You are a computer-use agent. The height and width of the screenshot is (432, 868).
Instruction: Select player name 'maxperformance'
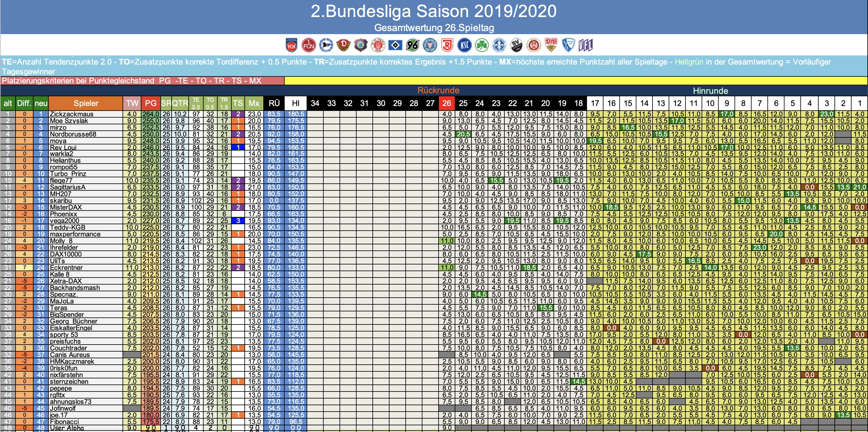point(75,234)
